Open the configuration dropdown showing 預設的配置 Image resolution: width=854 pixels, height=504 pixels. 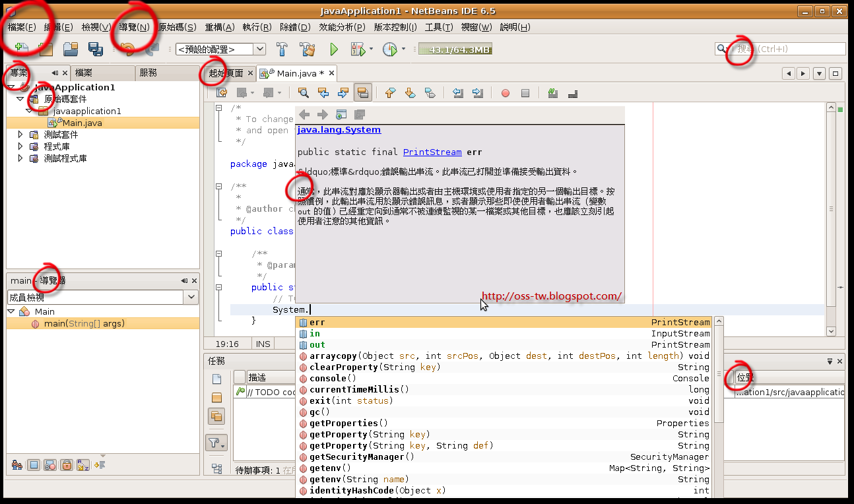pyautogui.click(x=259, y=48)
